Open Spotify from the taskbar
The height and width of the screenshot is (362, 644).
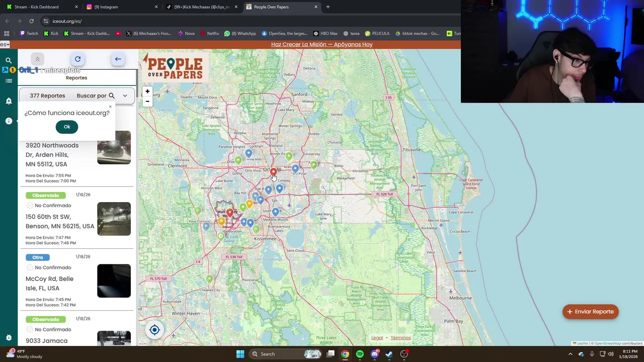(x=360, y=354)
